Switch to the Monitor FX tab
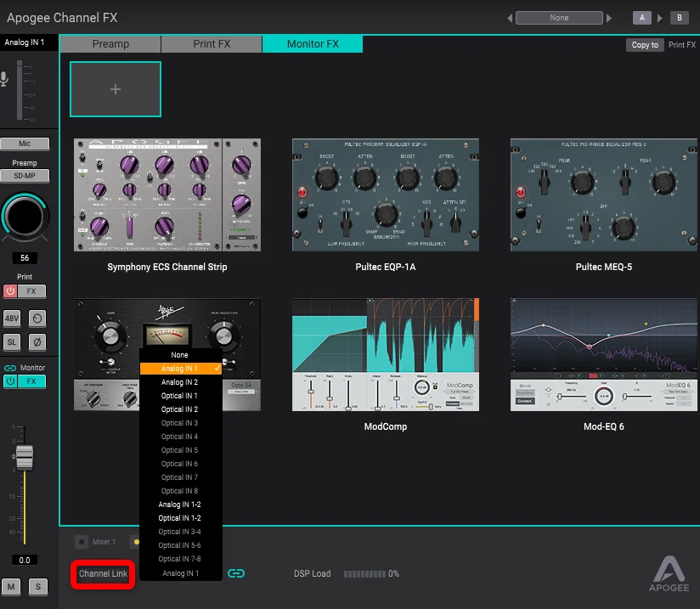 click(x=313, y=44)
